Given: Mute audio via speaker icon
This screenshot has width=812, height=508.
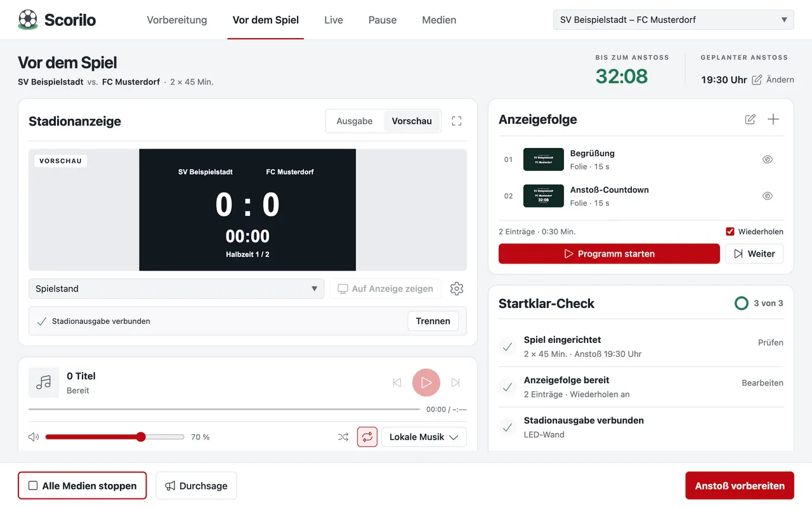Looking at the screenshot, I should pos(34,437).
